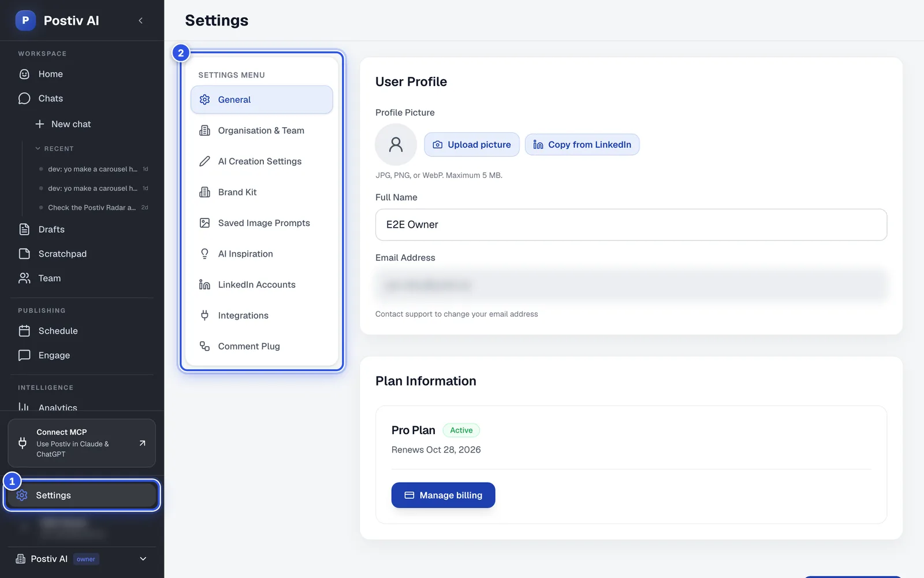Click the Scratchpad icon
Screen dimensions: 924x578
pos(24,254)
